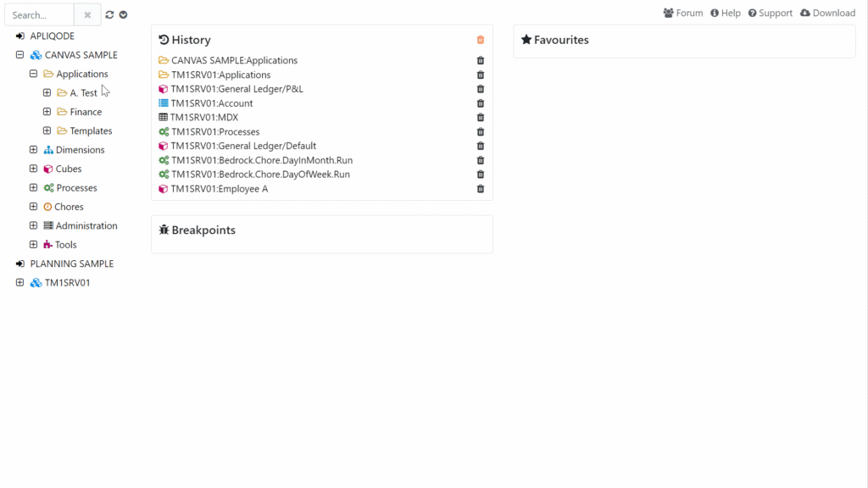Viewport: 868px width, 488px height.
Task: Open the dropdown arrow next to refresh
Action: [x=124, y=14]
